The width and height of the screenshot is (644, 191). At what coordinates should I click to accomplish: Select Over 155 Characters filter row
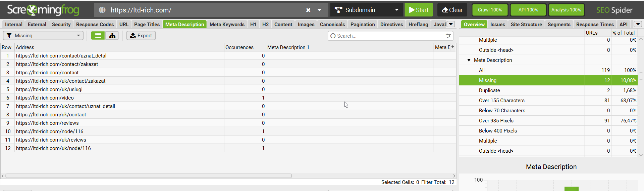tap(548, 101)
